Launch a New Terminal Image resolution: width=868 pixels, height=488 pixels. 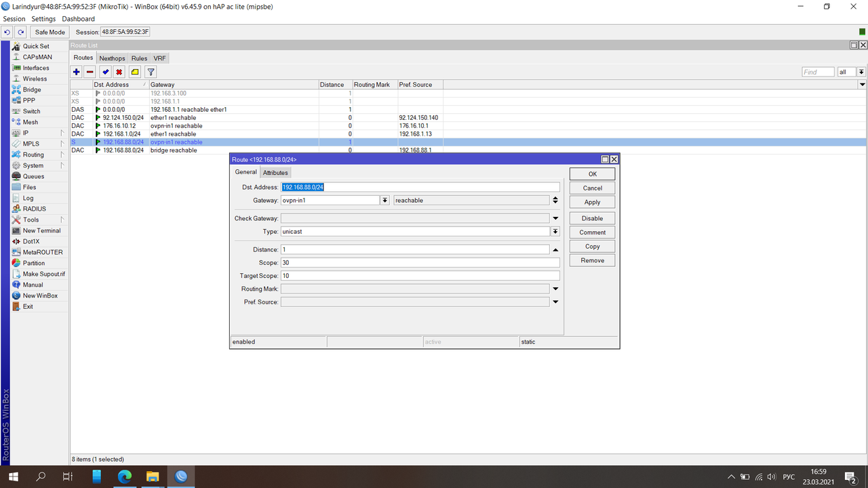(x=41, y=230)
